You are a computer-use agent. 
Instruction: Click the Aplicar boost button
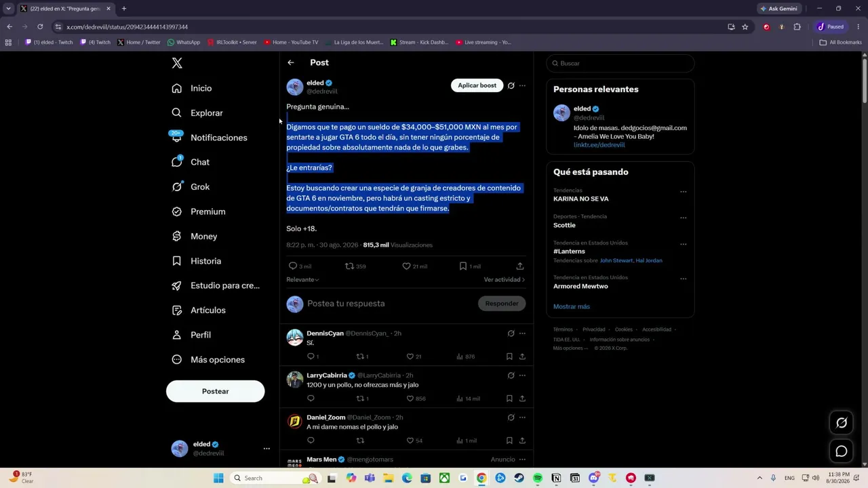[x=477, y=85]
